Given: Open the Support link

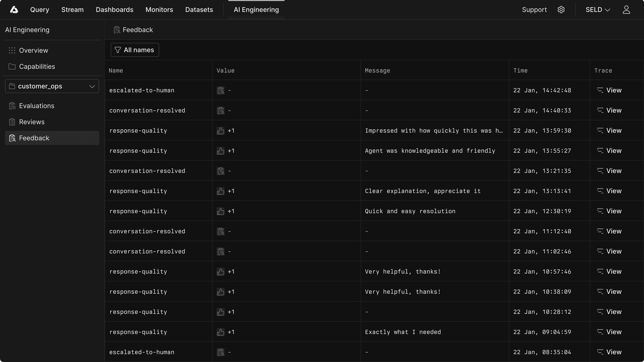Looking at the screenshot, I should point(534,10).
